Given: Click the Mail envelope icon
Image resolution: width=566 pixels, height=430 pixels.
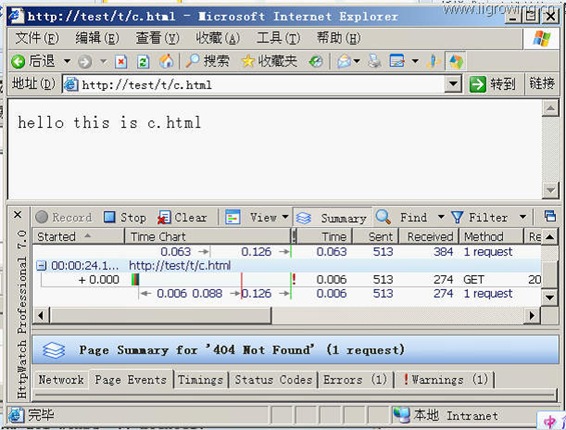Looking at the screenshot, I should pyautogui.click(x=344, y=61).
